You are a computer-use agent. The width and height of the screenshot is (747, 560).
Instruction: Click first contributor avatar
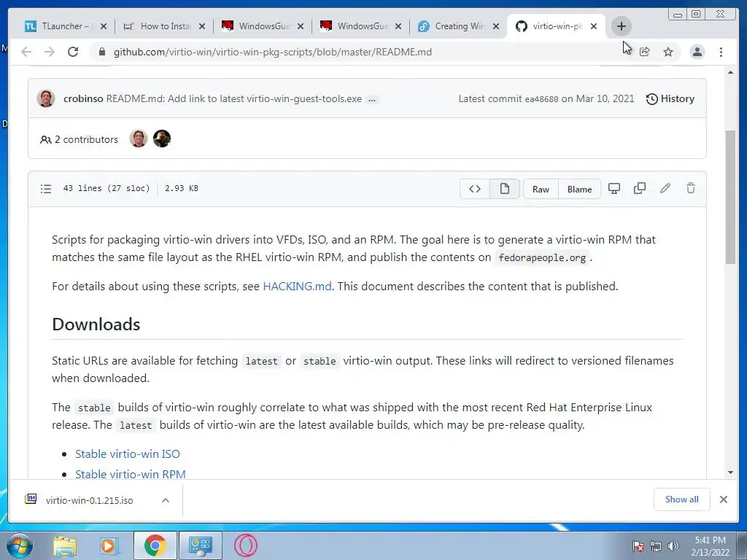pyautogui.click(x=139, y=139)
